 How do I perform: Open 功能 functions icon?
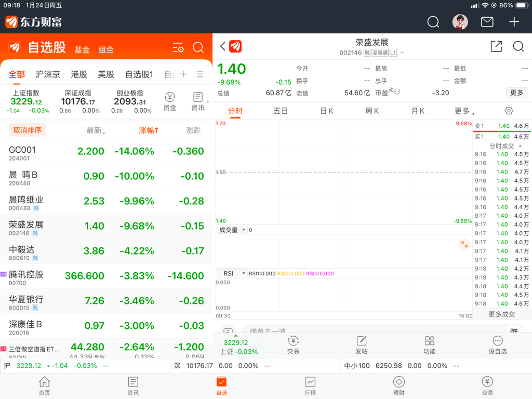430,345
